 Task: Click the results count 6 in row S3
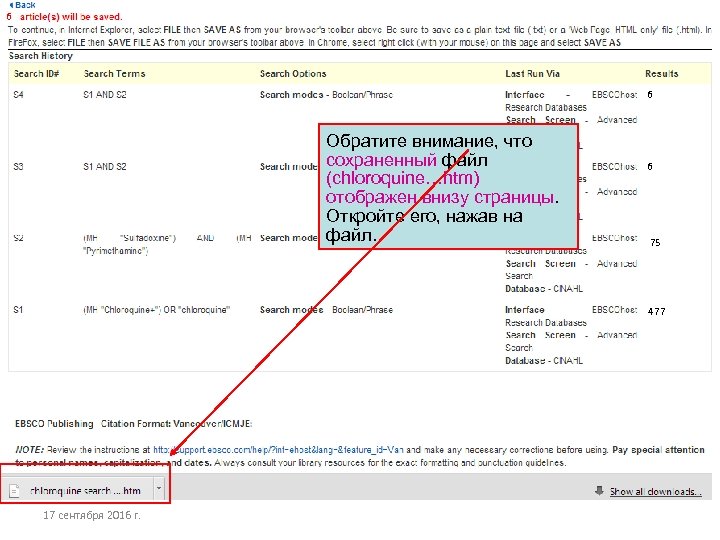click(x=650, y=166)
